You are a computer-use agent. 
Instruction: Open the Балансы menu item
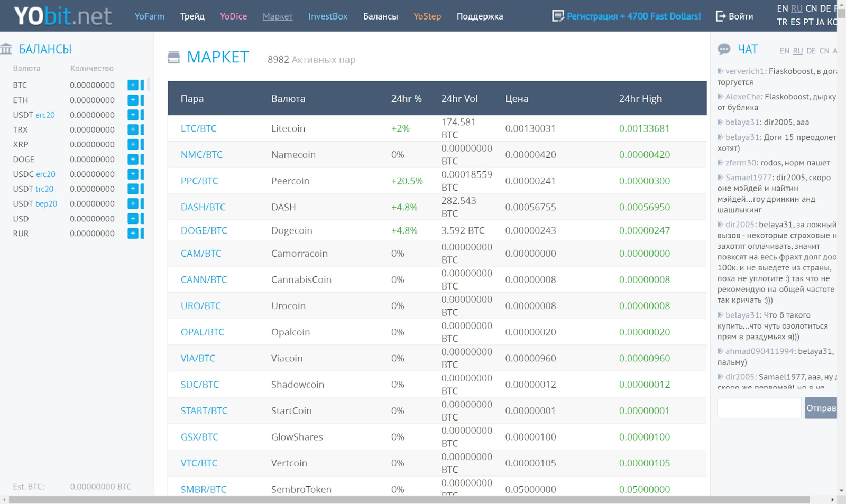381,16
